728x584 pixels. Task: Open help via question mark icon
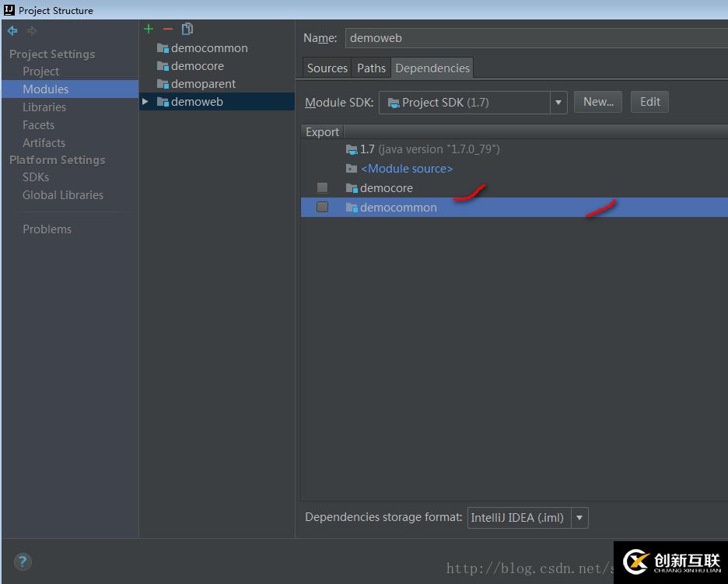click(23, 561)
